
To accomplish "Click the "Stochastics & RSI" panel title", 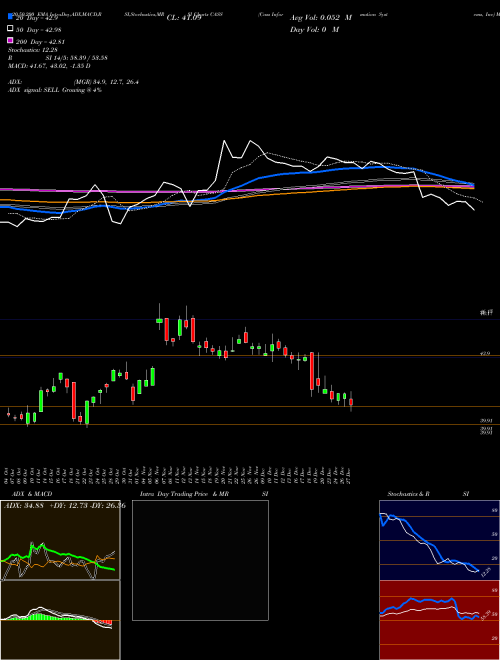I will tap(428, 494).
